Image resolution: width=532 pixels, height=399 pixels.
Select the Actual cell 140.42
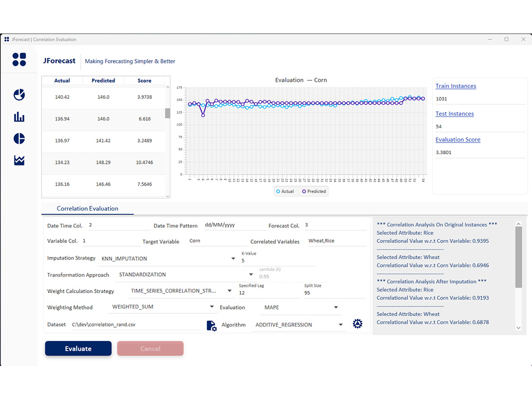pyautogui.click(x=62, y=97)
